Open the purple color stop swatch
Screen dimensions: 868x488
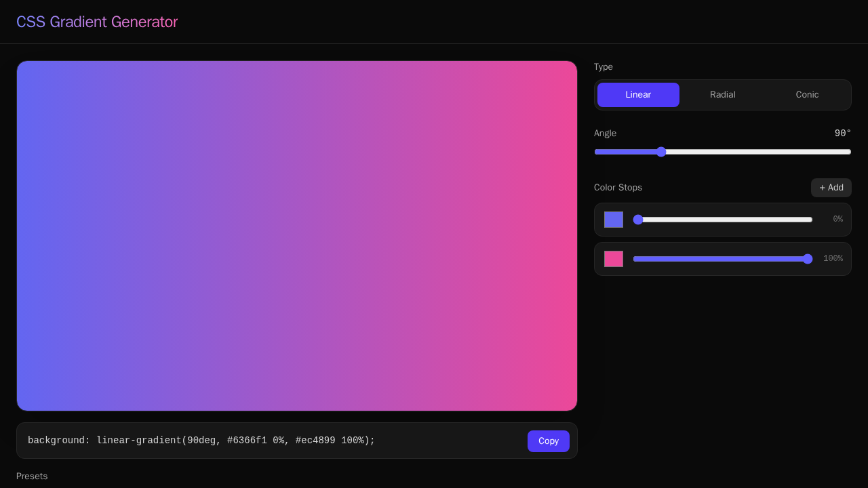[x=613, y=220]
